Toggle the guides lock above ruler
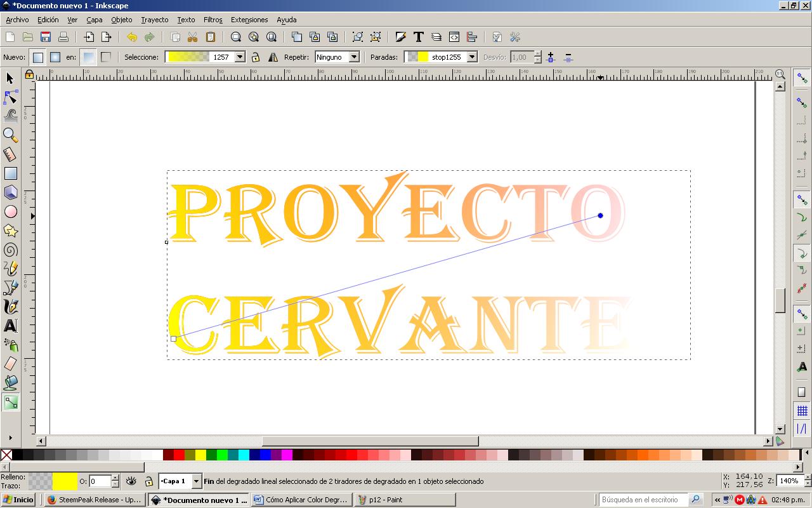 (29, 75)
